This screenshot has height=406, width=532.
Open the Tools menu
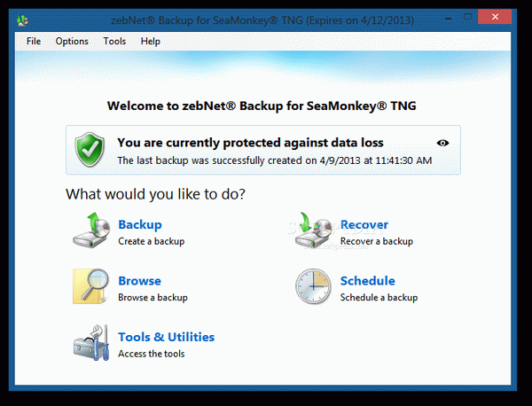(114, 42)
